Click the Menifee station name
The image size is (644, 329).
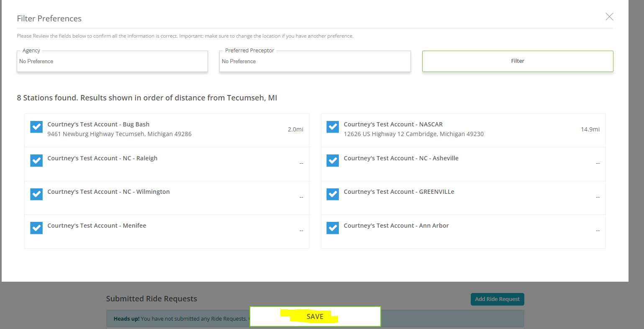(97, 226)
